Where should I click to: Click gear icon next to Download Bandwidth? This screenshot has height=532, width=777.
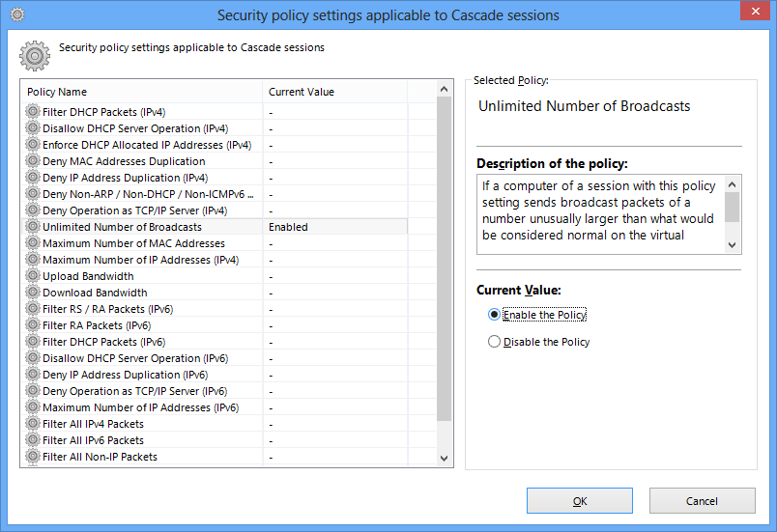click(33, 292)
